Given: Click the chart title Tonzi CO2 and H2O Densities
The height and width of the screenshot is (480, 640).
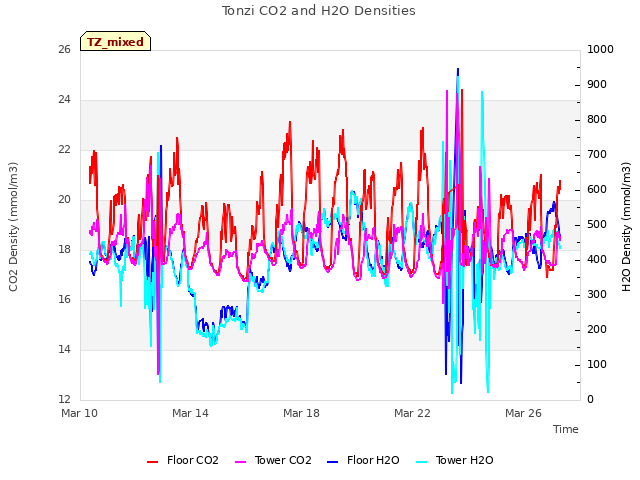Looking at the screenshot, I should 319,11.
